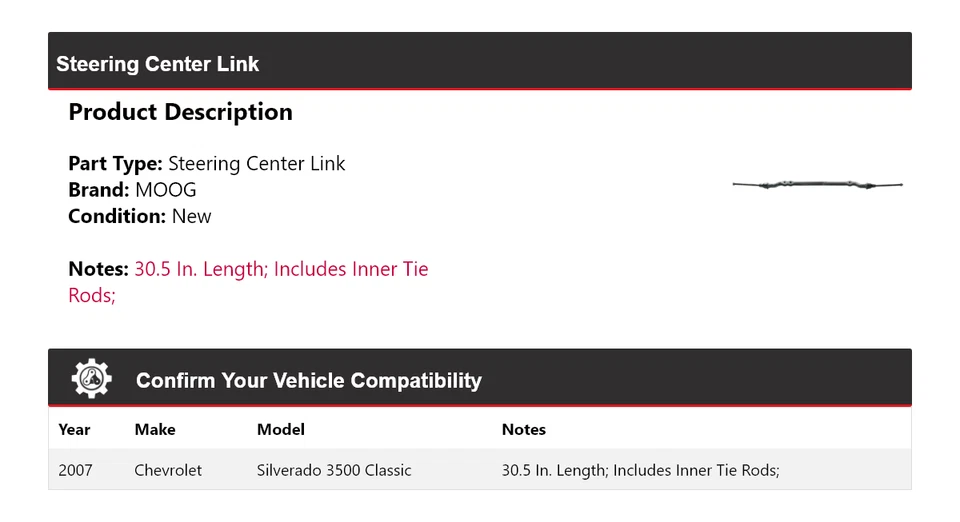960x522 pixels.
Task: Click the red notes text about length
Action: click(280, 270)
